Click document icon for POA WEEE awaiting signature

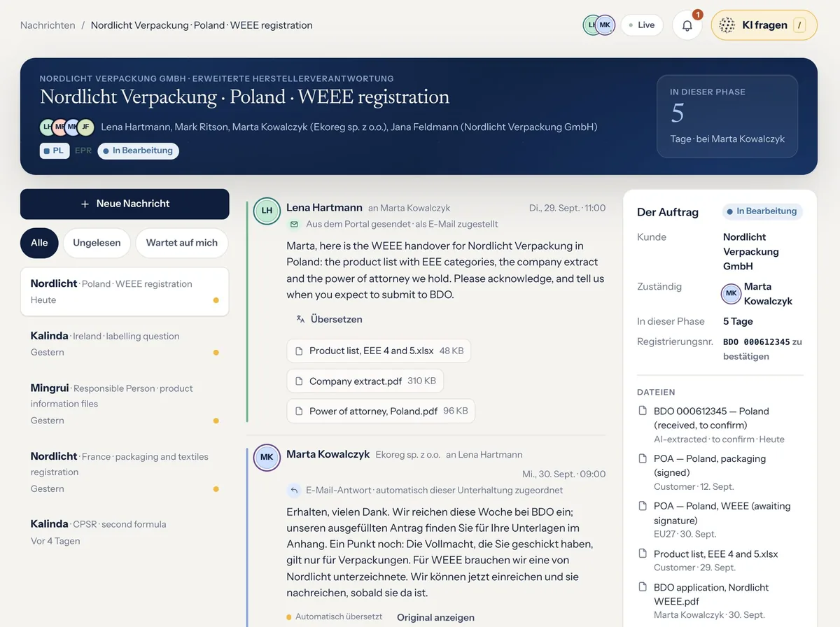click(x=643, y=506)
